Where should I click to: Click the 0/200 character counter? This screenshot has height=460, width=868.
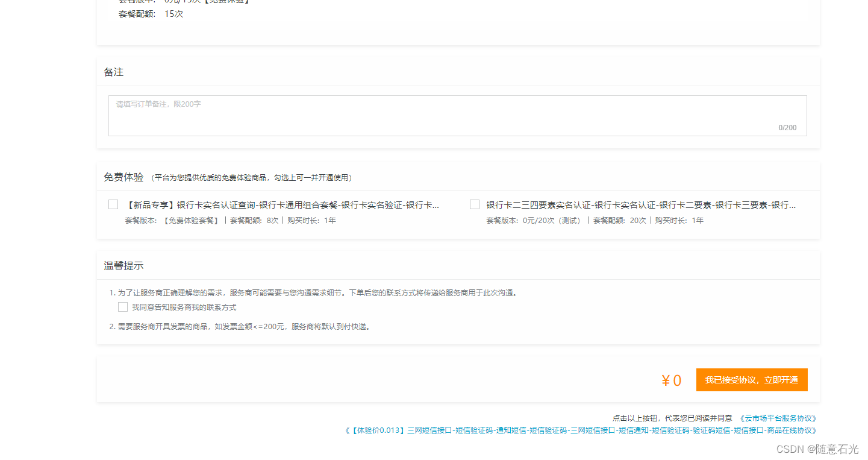pyautogui.click(x=787, y=128)
